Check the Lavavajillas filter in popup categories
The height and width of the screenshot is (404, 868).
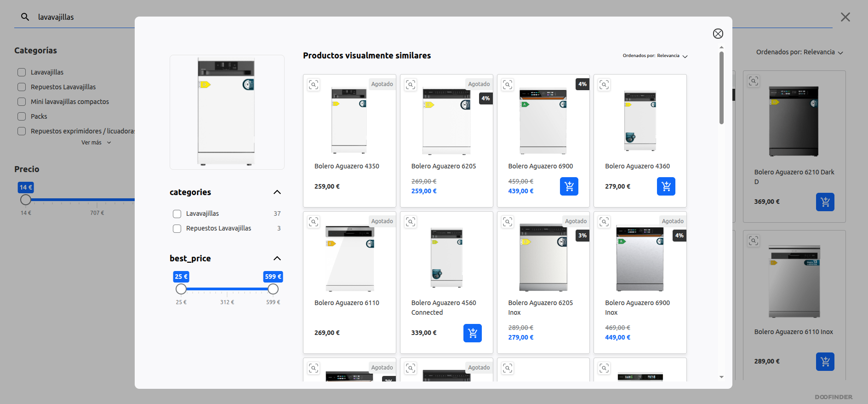coord(177,214)
